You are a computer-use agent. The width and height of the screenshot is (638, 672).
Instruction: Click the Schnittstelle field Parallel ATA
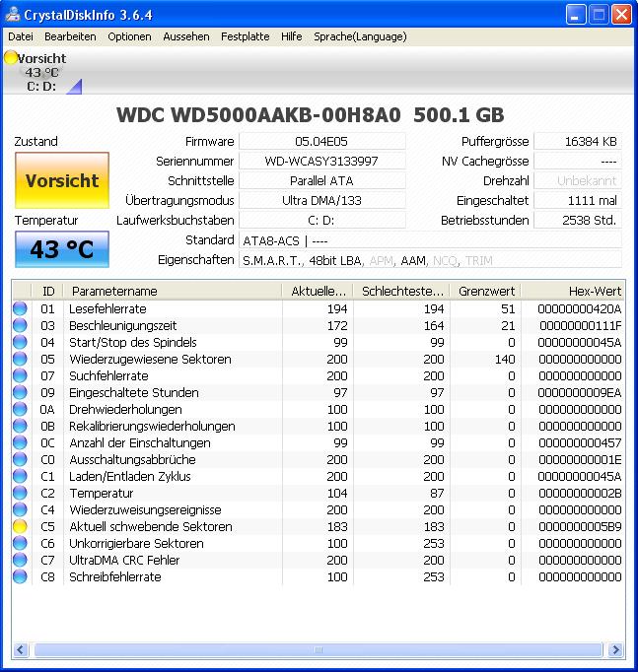pyautogui.click(x=322, y=180)
